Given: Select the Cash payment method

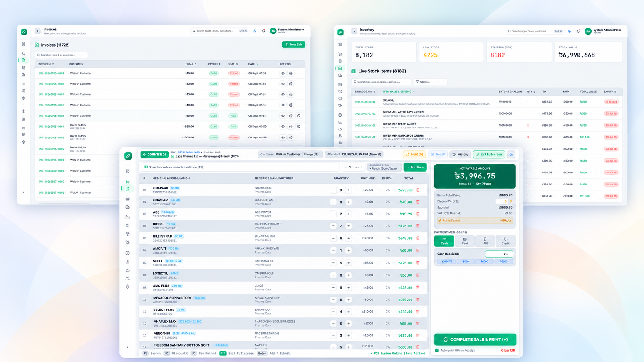Looking at the screenshot, I should 444,241.
